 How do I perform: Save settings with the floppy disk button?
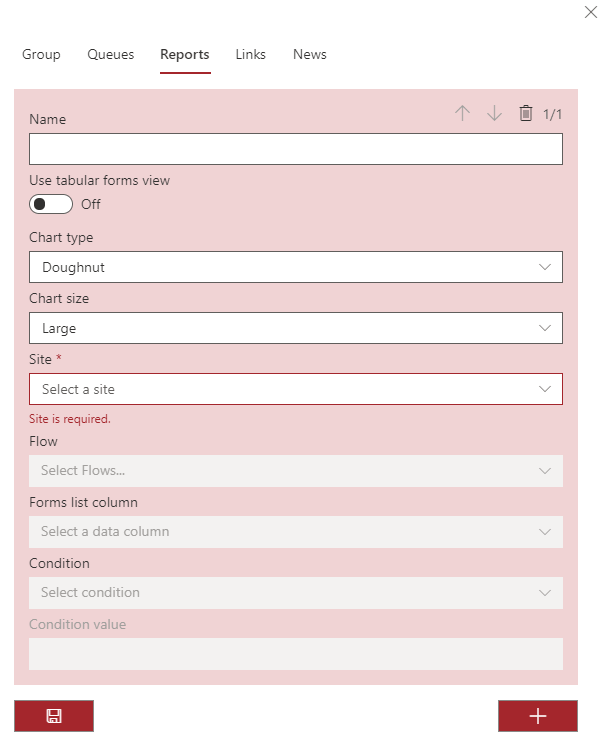coord(54,716)
